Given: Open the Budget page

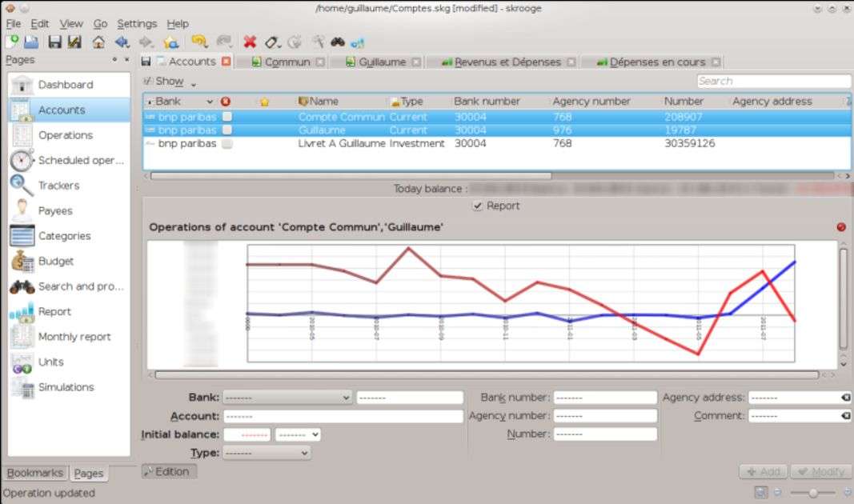Looking at the screenshot, I should pos(69,262).
